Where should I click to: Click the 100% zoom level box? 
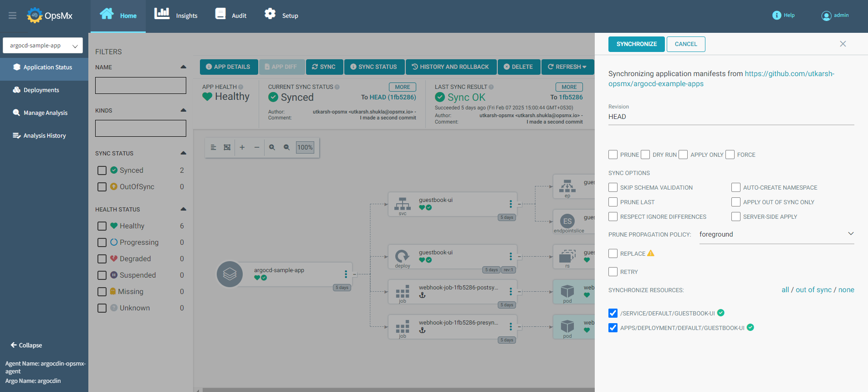click(305, 147)
